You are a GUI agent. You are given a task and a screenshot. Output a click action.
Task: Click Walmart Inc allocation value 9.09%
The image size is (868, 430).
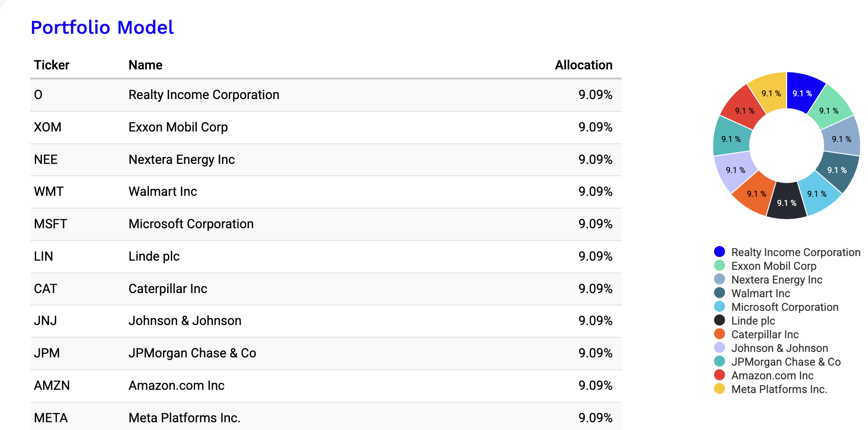[595, 191]
